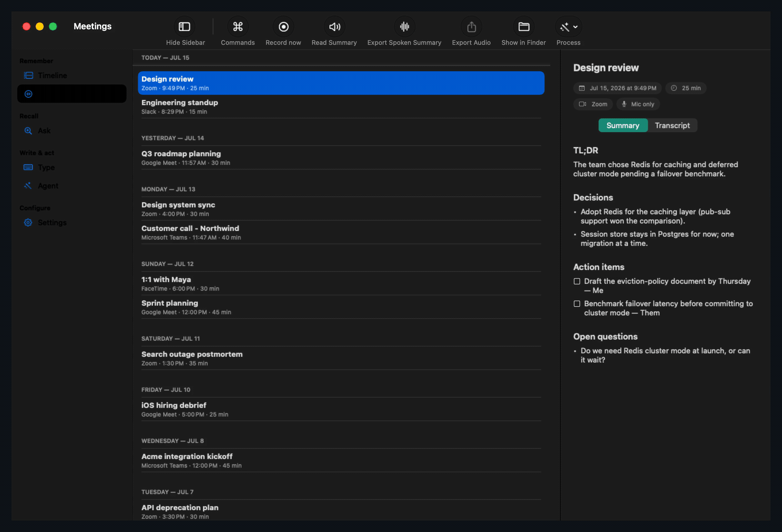Click the Read Summary speaker icon
Viewport: 782px width, 532px height.
(x=335, y=27)
